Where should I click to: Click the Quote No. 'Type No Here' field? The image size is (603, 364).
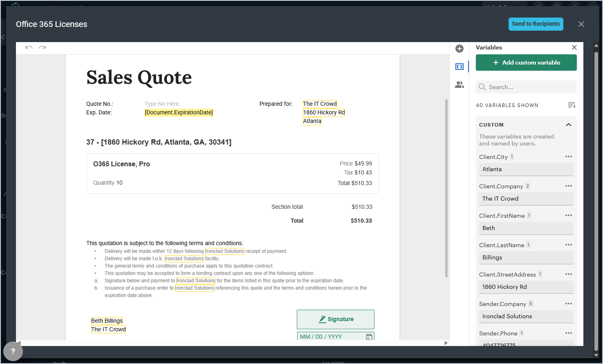[161, 104]
